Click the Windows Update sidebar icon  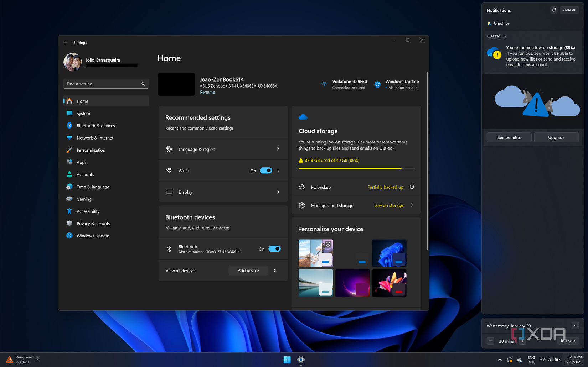point(69,236)
